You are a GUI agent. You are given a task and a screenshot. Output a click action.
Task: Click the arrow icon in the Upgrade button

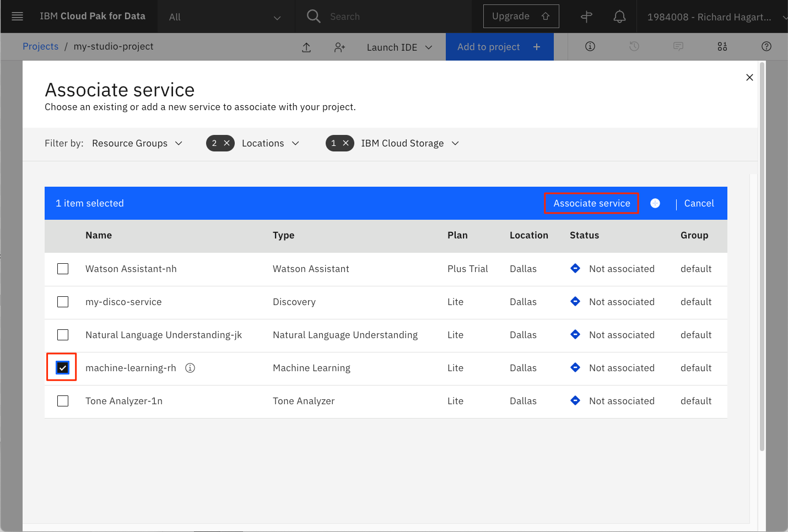coord(546,17)
